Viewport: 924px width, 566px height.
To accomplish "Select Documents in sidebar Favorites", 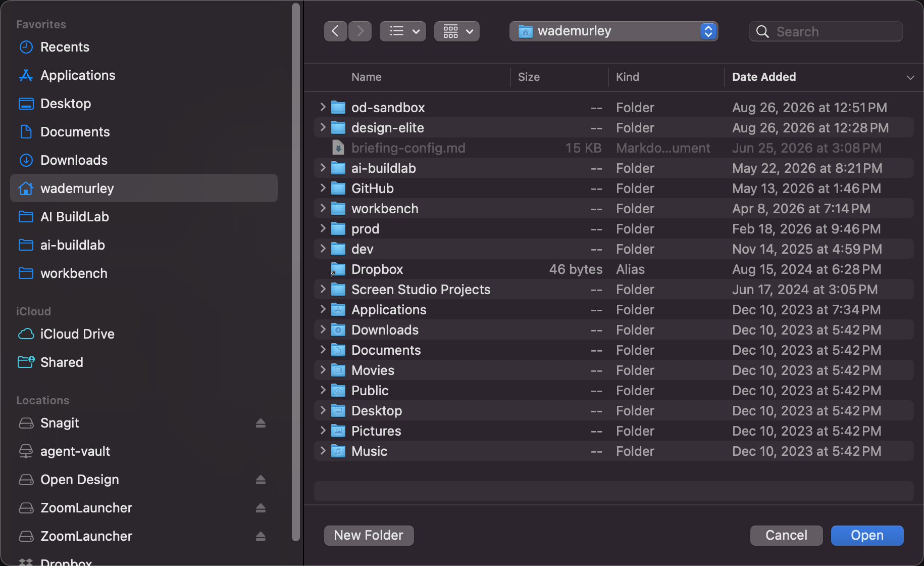I will [x=144, y=132].
